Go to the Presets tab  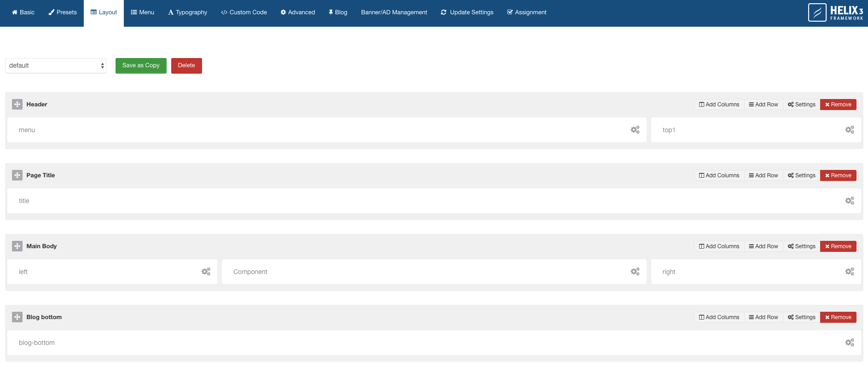(63, 12)
